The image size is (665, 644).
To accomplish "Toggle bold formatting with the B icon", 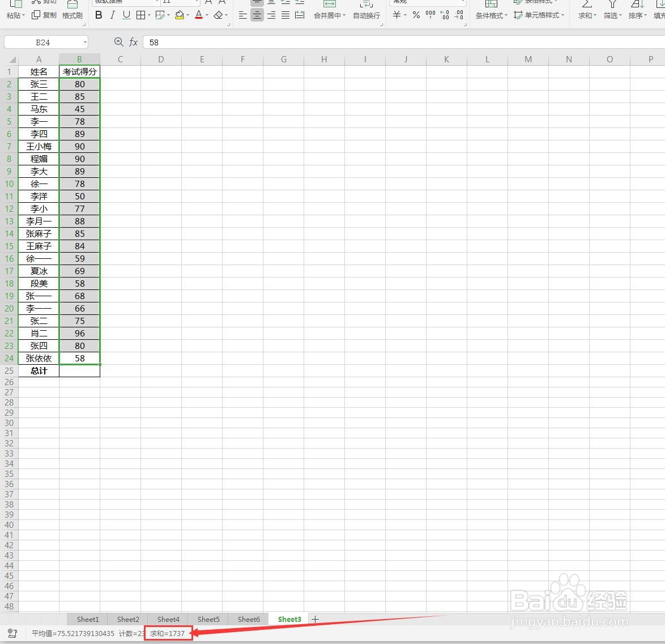I will [99, 15].
